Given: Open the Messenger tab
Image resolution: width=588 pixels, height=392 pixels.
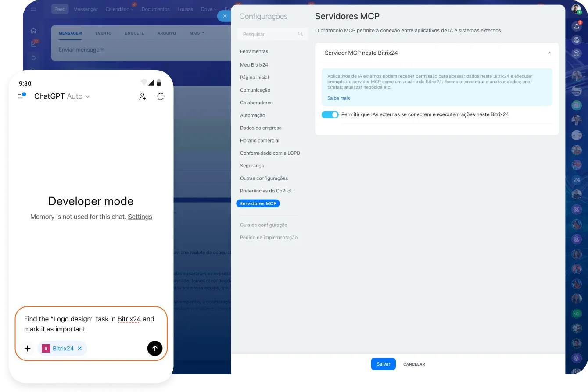Looking at the screenshot, I should click(x=86, y=9).
